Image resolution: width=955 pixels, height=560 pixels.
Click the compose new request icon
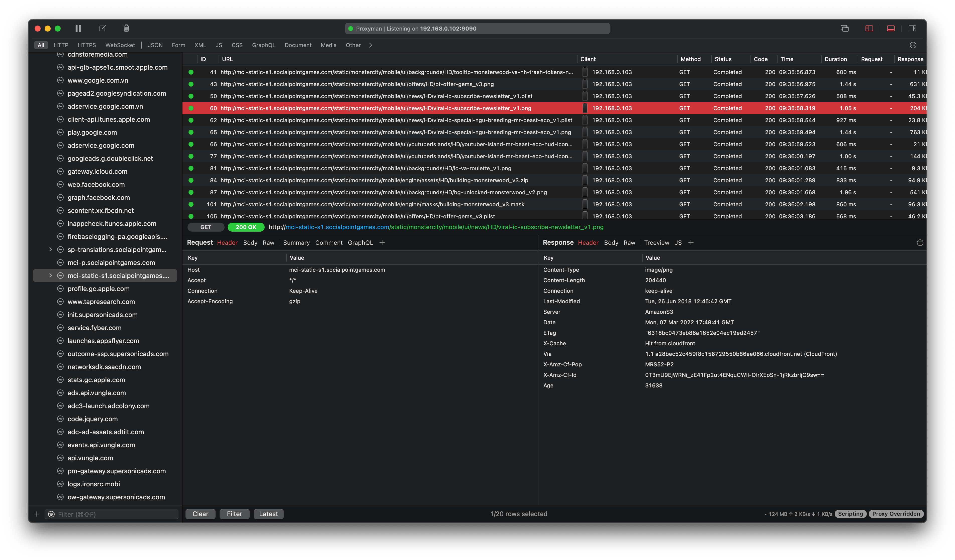click(x=102, y=28)
